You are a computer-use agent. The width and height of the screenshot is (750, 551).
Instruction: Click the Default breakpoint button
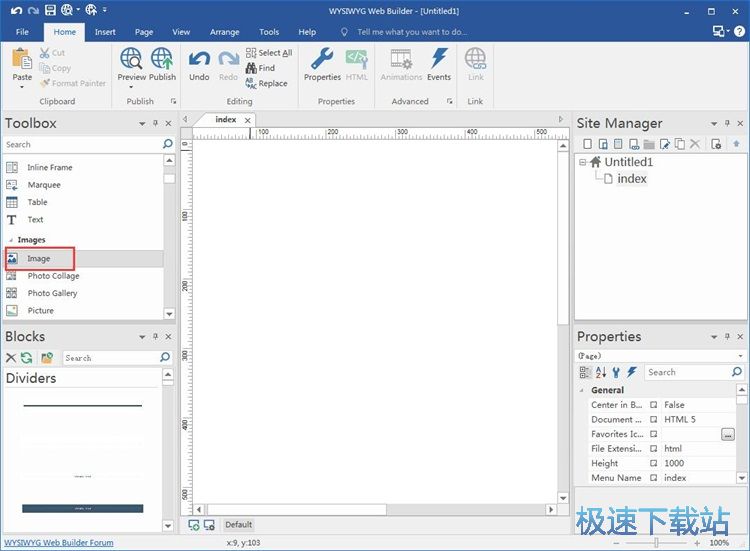tap(238, 525)
